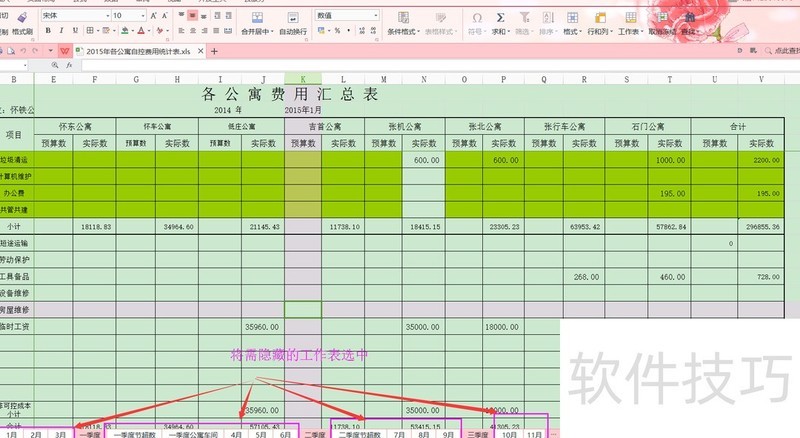This screenshot has height=438, width=800.
Task: Show more sheet tabs with ellipsis
Action: (553, 434)
